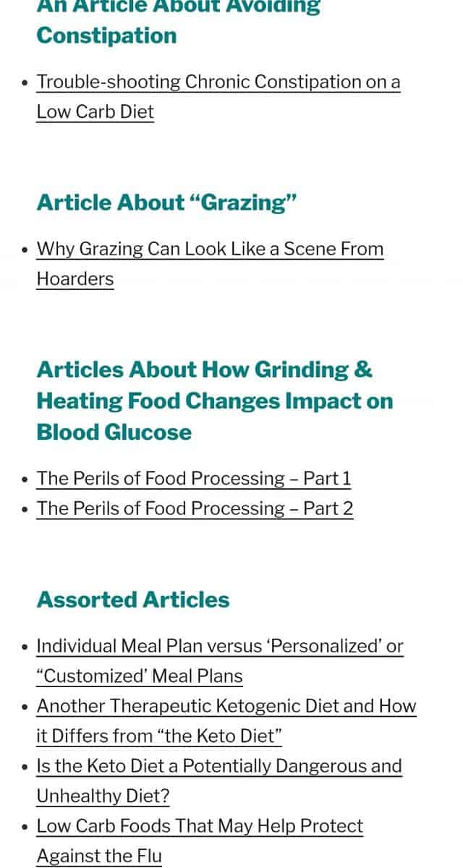The image size is (463, 868).
Task: Click bullet beside Low Carb Foods link
Action: tap(25, 827)
